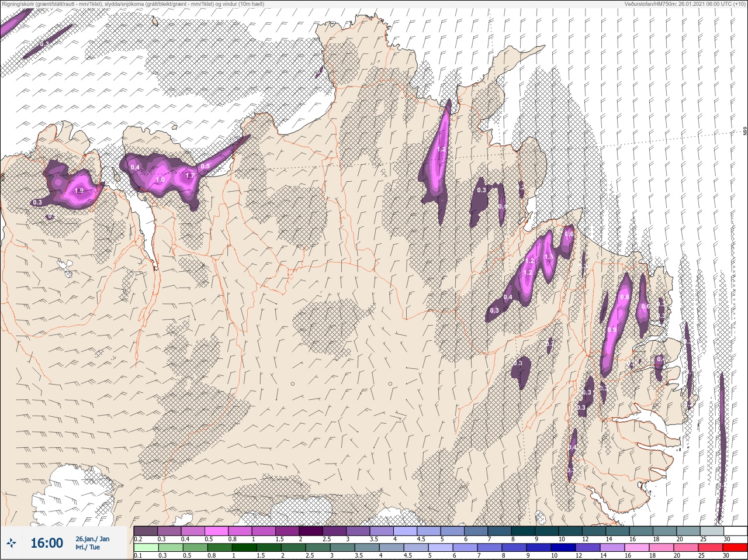Click lower legend swatch between 1 and 1.5

[x=244, y=548]
